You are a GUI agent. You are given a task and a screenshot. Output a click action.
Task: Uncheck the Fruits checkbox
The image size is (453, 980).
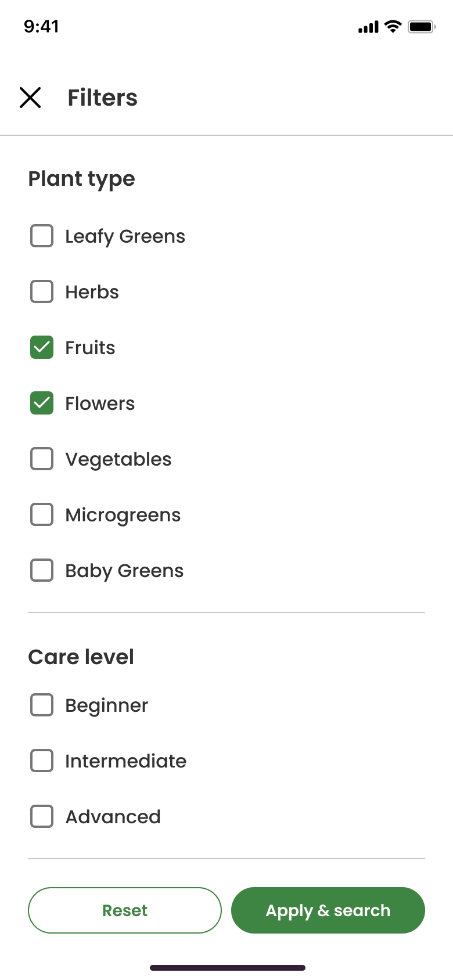[x=42, y=348]
